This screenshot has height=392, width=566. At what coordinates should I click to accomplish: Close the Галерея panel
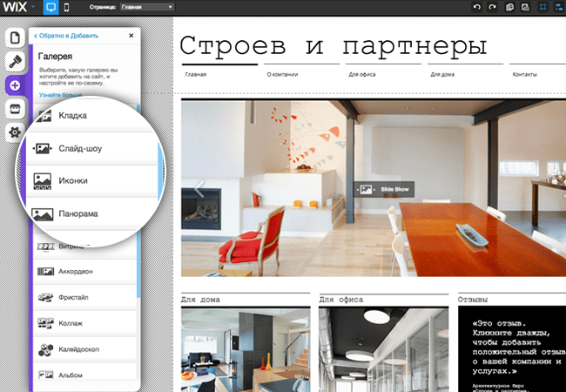tap(131, 37)
